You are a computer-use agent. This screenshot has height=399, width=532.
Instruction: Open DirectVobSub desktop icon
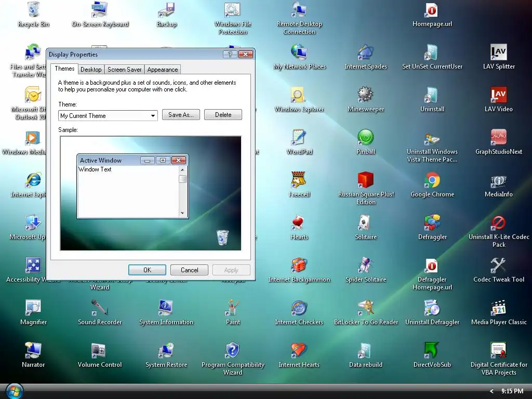[432, 351]
